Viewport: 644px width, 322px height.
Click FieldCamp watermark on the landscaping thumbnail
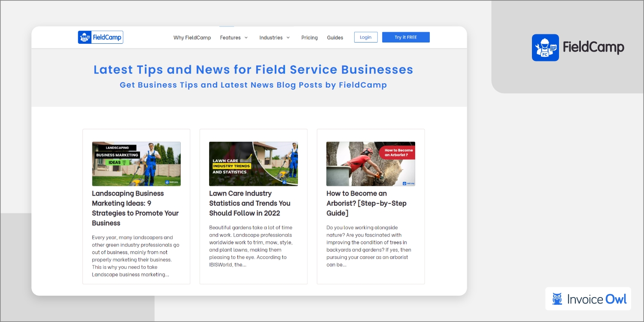click(172, 182)
